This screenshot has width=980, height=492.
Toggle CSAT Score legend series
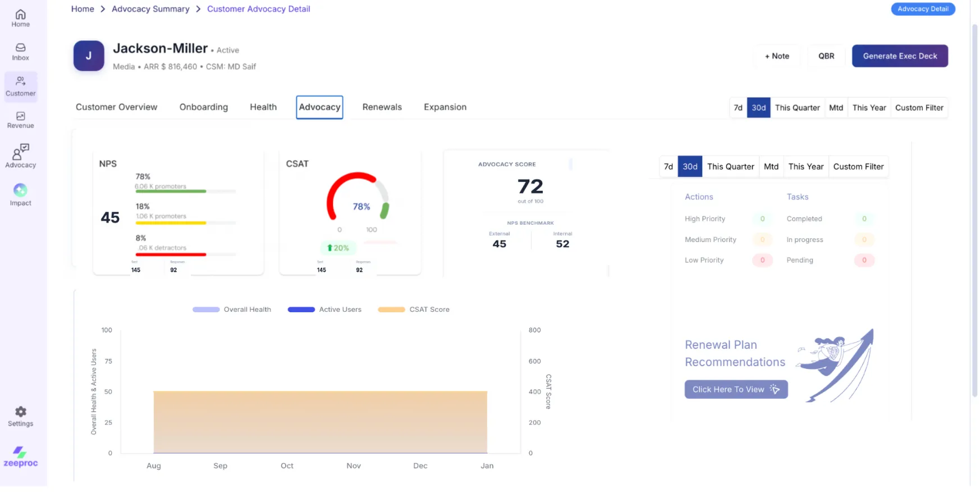tap(414, 309)
